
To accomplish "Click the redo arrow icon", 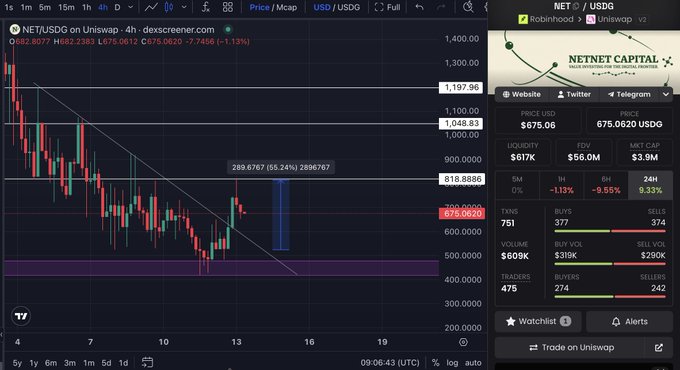I will tap(441, 7).
